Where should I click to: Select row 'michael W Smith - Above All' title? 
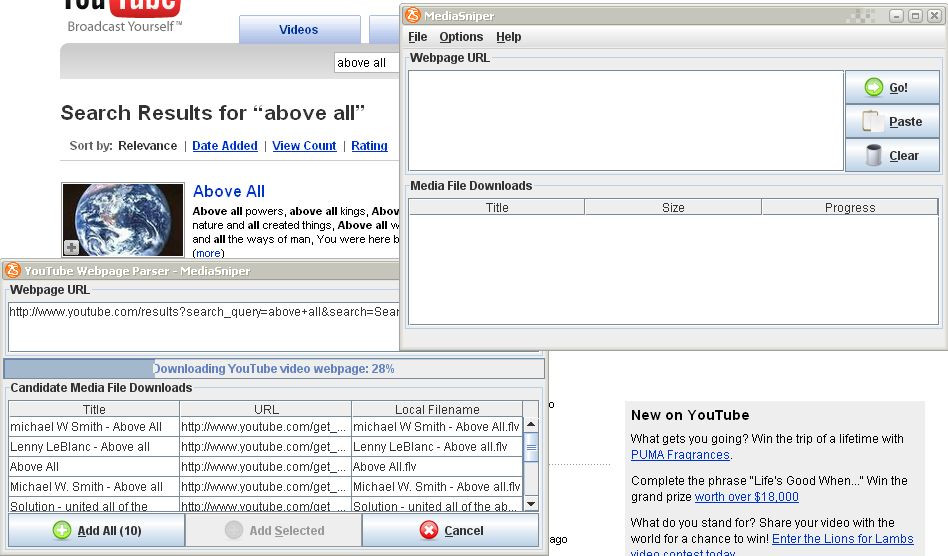[94, 427]
